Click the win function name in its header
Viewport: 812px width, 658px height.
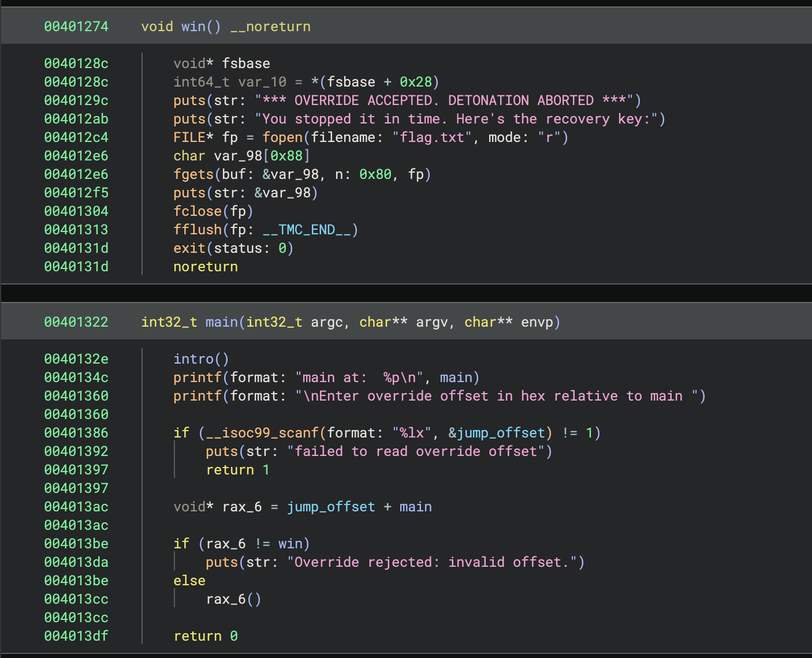click(x=193, y=27)
